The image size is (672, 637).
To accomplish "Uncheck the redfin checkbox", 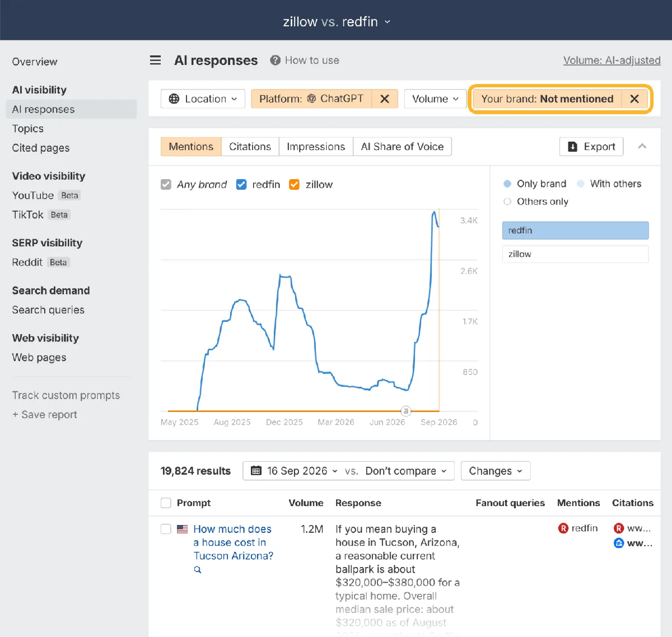I will 241,184.
